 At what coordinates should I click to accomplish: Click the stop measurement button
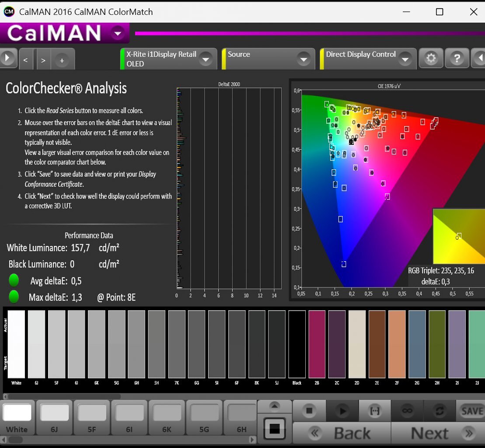coord(309,410)
